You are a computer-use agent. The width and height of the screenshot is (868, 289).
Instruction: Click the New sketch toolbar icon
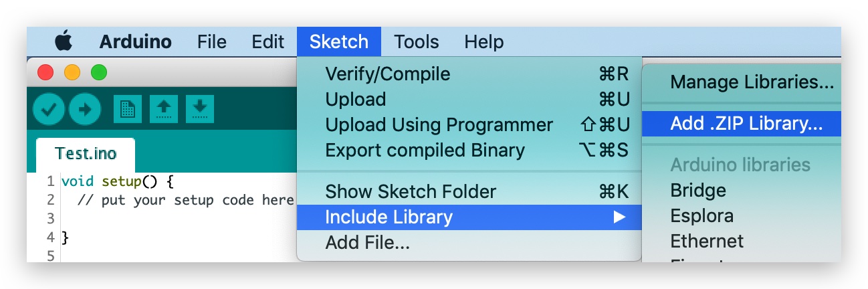tap(128, 109)
